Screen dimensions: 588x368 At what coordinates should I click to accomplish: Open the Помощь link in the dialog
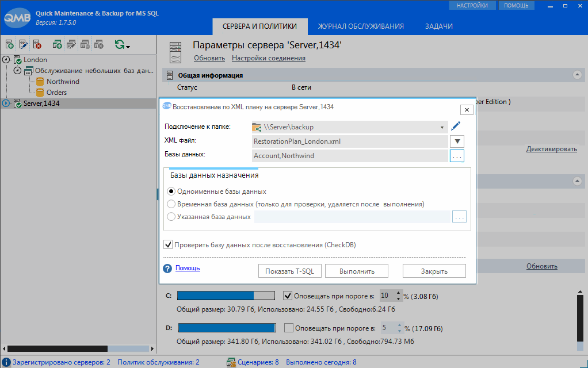click(188, 268)
